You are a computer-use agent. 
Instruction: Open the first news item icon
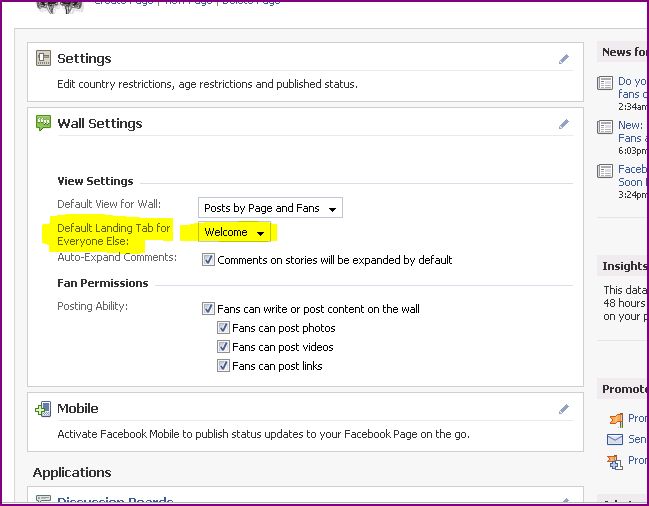(x=605, y=83)
